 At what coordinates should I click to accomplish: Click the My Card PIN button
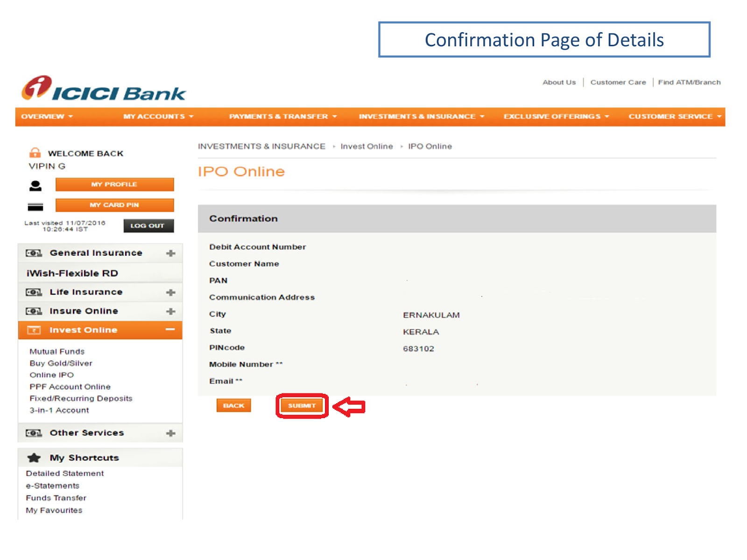pos(114,205)
